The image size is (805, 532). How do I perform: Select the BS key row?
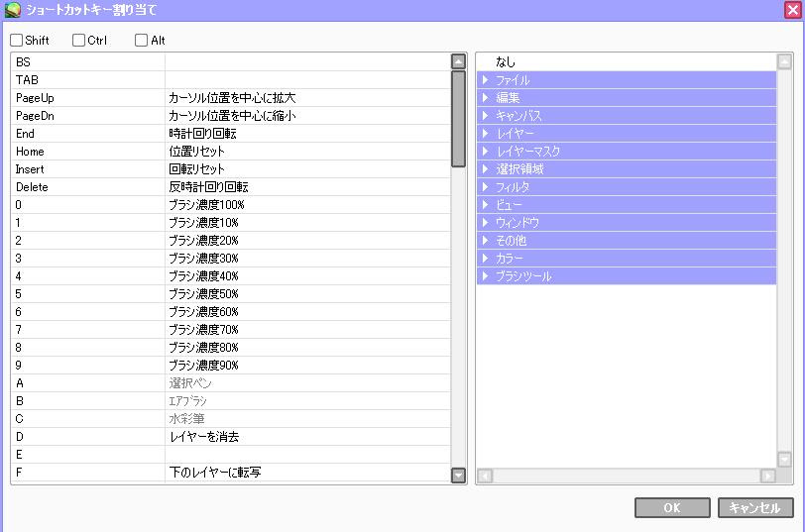231,62
